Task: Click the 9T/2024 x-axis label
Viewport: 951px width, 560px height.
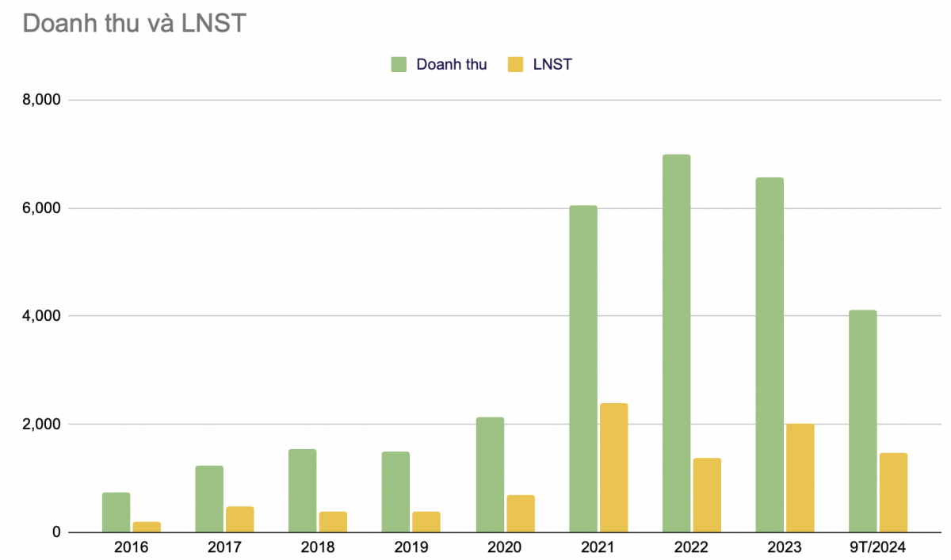Action: coord(878,547)
